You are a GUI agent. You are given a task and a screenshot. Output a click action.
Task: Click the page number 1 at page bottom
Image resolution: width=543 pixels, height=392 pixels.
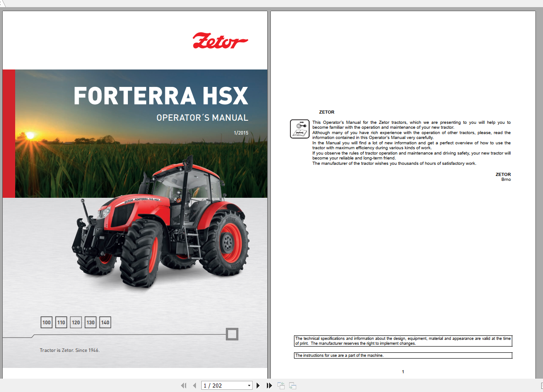(403, 372)
